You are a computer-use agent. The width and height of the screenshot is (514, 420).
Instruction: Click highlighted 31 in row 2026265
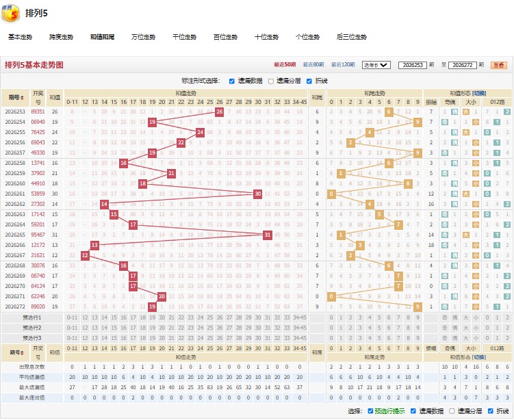268,235
